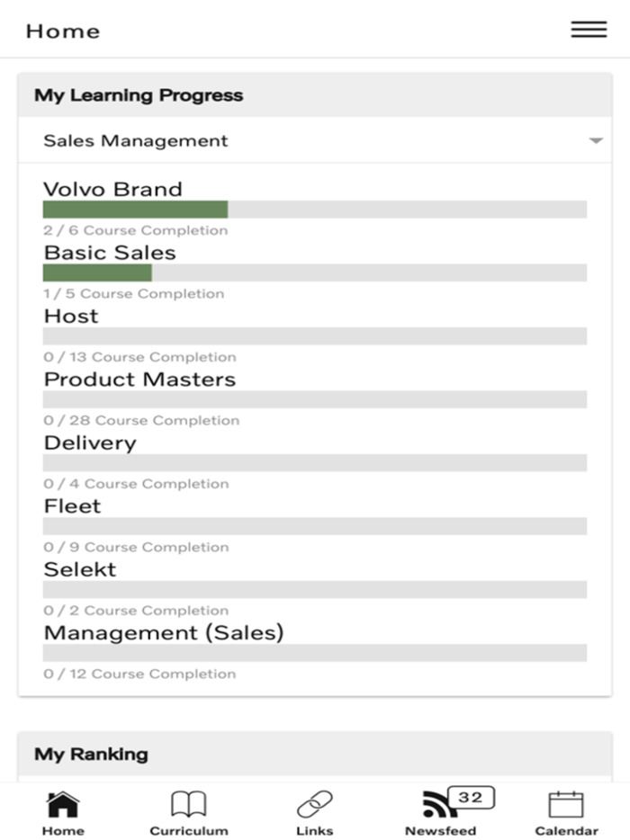This screenshot has width=630, height=840.
Task: Open the Sales Management dropdown
Action: (x=315, y=140)
